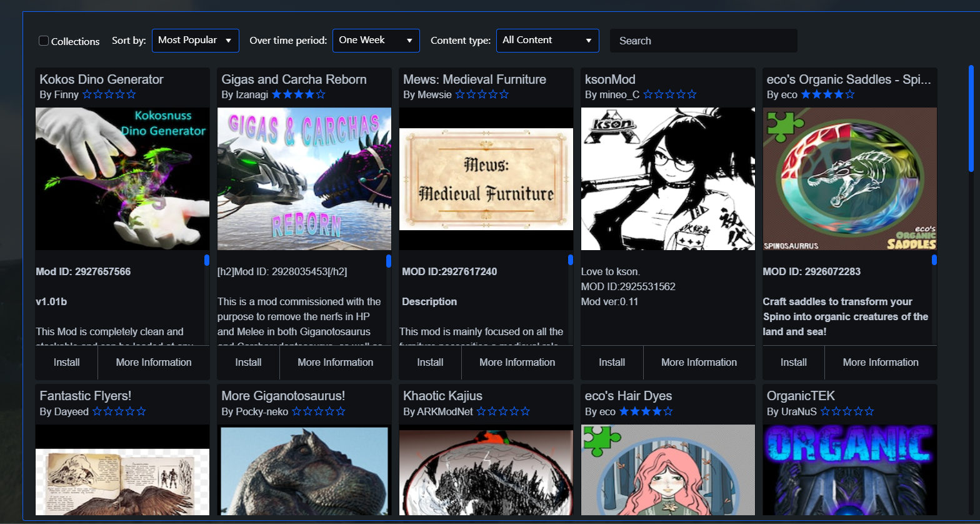Click the Kokos Dino Generator description scrollbar

[x=207, y=260]
